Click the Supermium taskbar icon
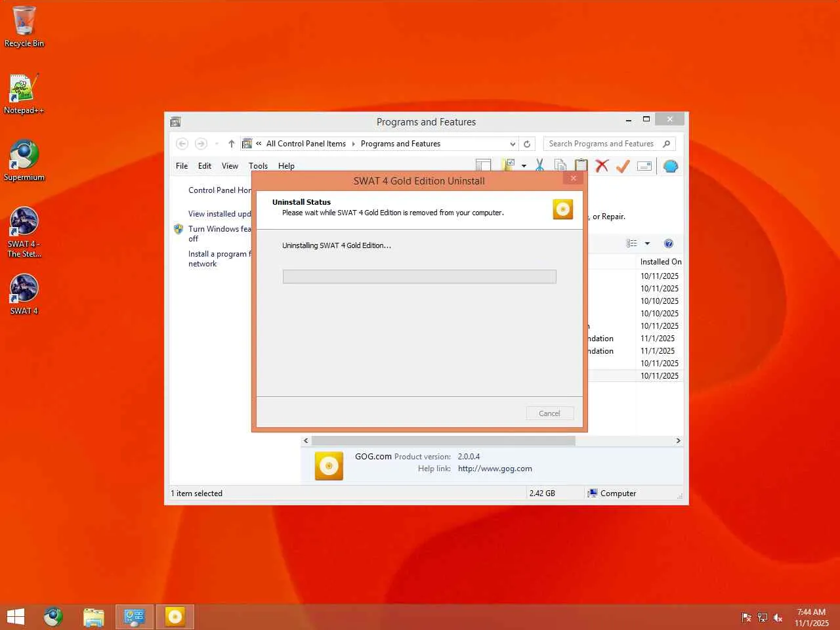The image size is (840, 630). (53, 617)
